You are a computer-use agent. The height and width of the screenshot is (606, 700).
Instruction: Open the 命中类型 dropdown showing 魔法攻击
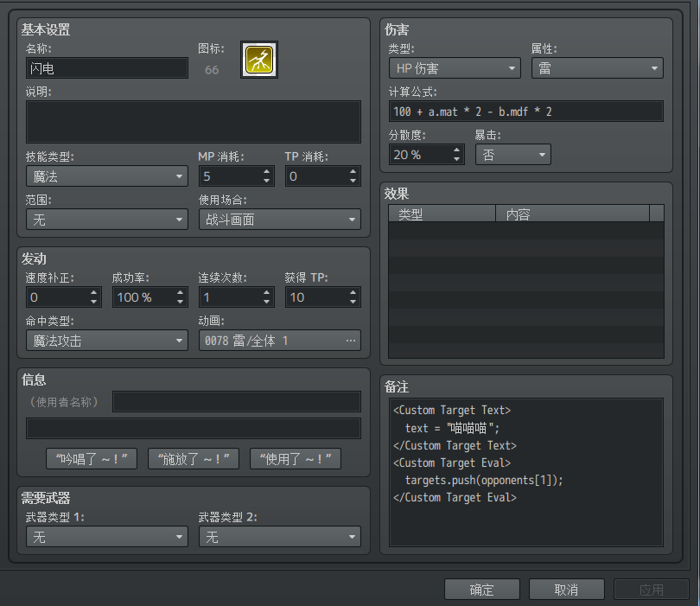107,341
